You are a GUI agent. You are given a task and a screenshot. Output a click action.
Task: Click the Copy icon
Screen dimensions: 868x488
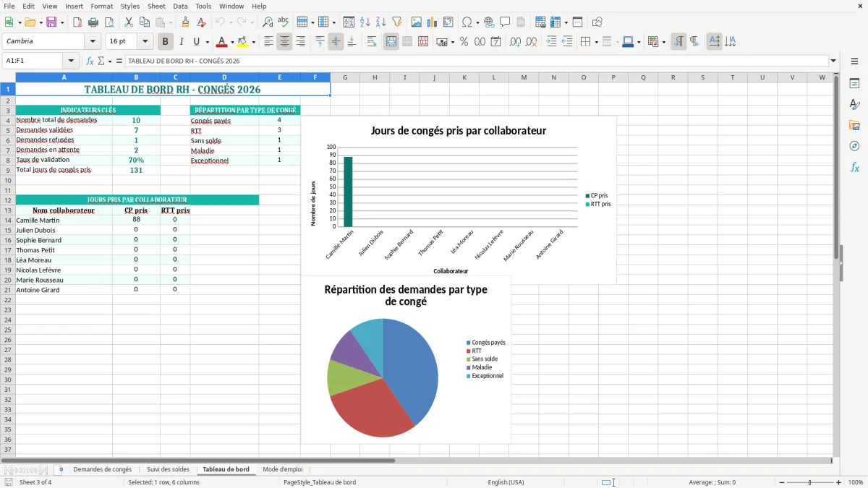(x=145, y=22)
